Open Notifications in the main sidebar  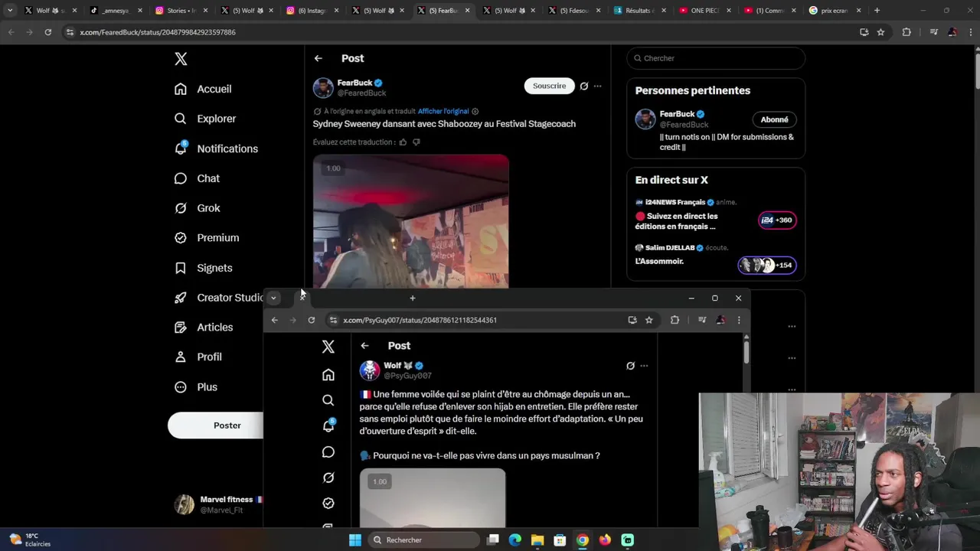[216, 148]
